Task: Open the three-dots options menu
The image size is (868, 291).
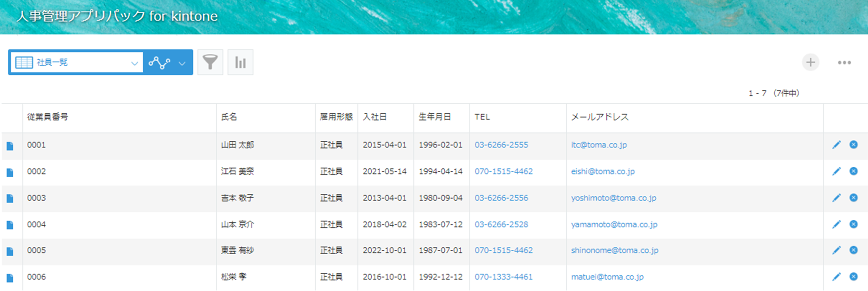Action: 844,63
